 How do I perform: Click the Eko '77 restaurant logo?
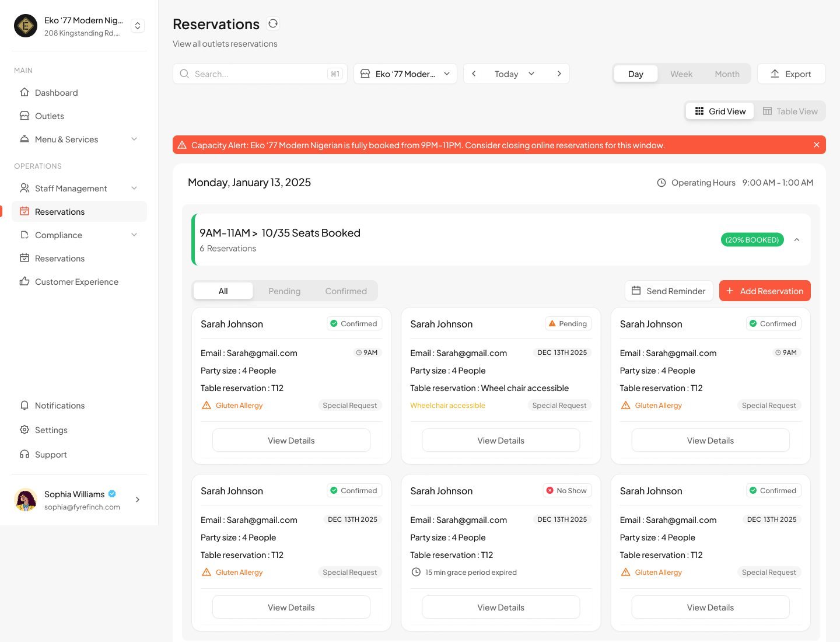click(x=26, y=26)
